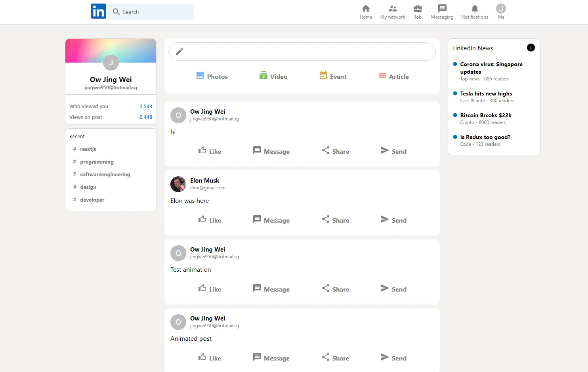Add Photos to a new post
588x372 pixels.
(x=212, y=76)
